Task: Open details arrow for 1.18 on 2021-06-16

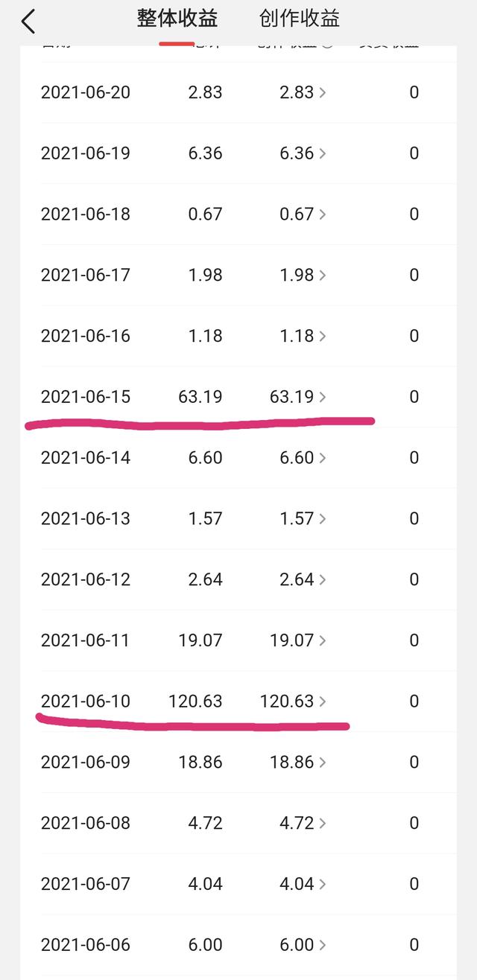Action: click(x=322, y=337)
